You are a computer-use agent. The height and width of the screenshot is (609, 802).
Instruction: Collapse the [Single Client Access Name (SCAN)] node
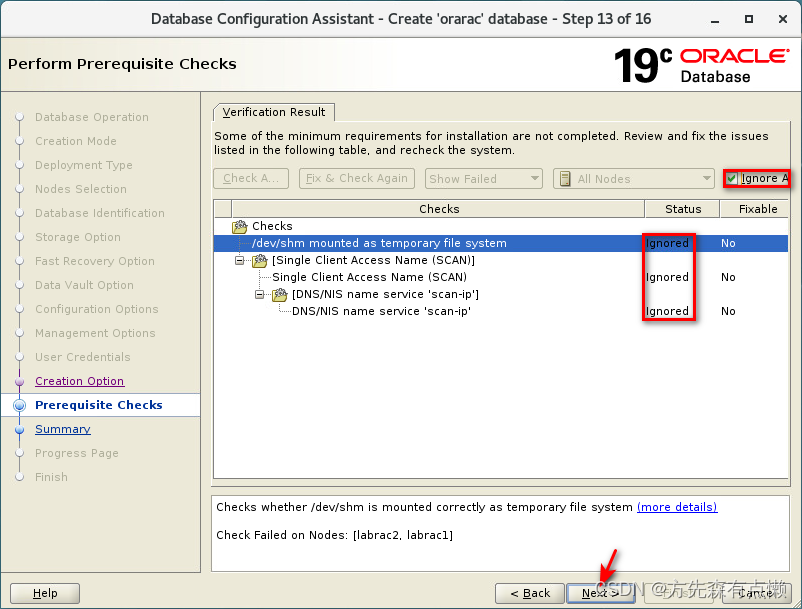239,260
